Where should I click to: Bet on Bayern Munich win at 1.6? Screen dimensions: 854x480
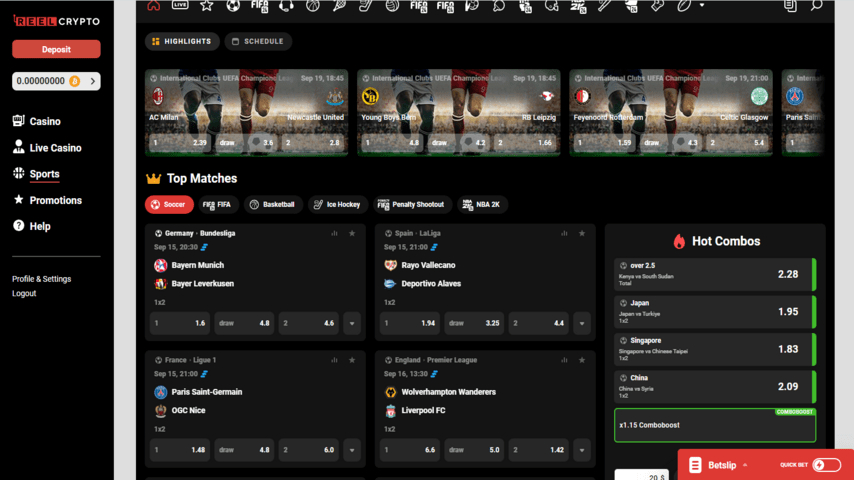pyautogui.click(x=180, y=323)
